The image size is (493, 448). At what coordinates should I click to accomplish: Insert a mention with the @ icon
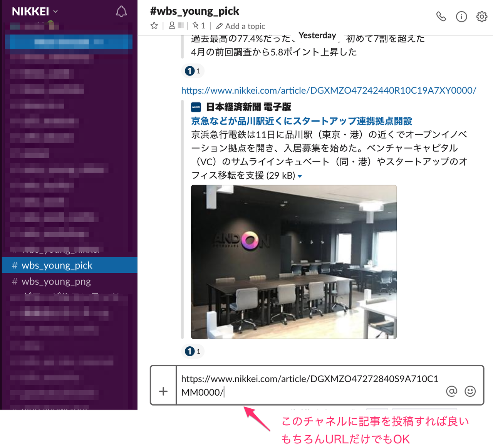451,391
